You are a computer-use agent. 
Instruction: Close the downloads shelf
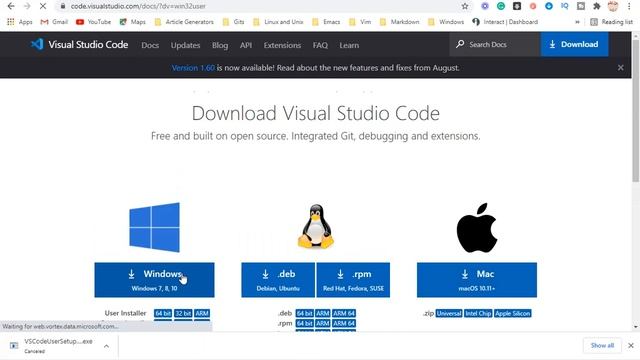(631, 346)
